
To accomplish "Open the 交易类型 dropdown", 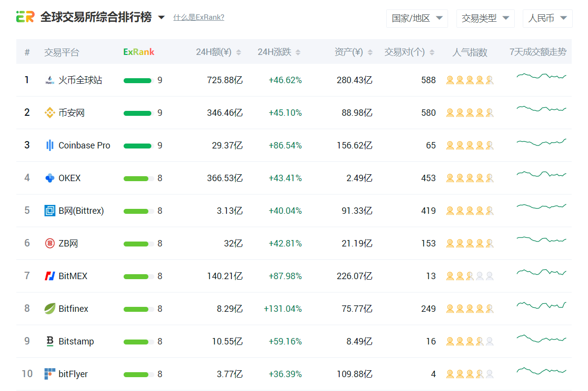I will coord(485,18).
